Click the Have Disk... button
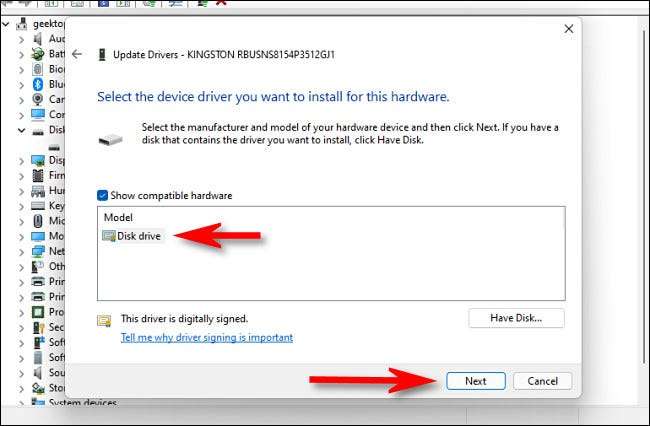 (x=516, y=318)
